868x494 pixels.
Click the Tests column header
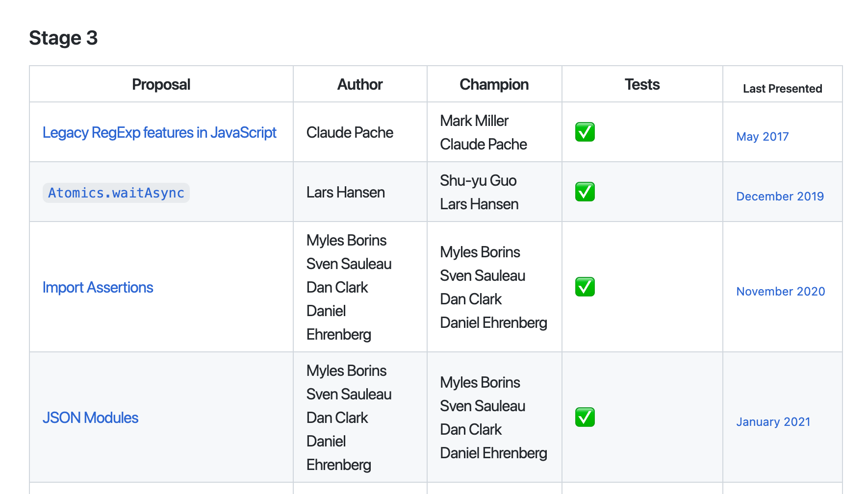(642, 84)
